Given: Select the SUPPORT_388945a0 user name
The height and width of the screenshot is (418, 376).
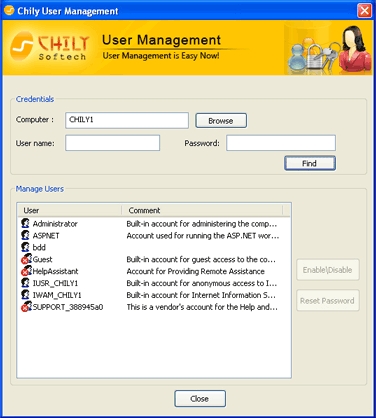Looking at the screenshot, I should pyautogui.click(x=68, y=307).
